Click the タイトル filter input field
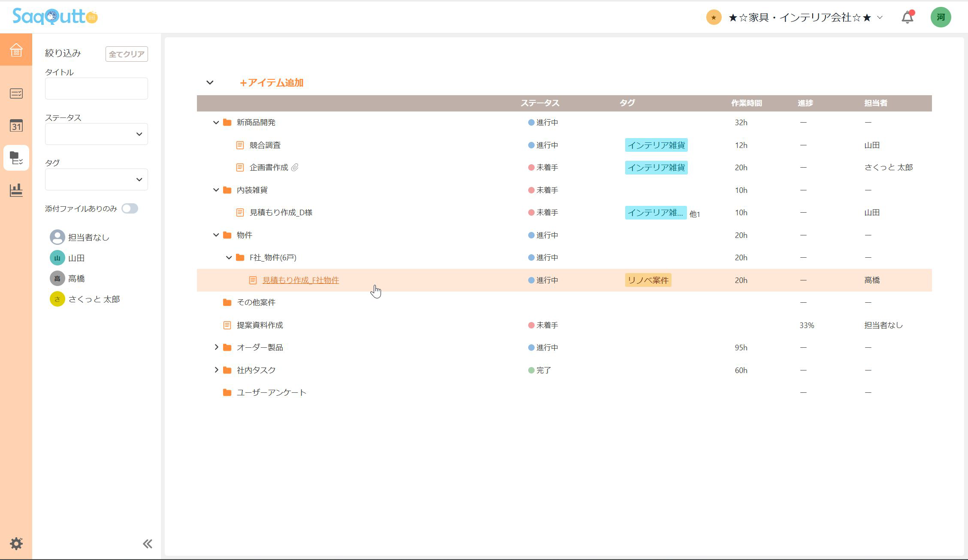The image size is (968, 560). [x=96, y=89]
